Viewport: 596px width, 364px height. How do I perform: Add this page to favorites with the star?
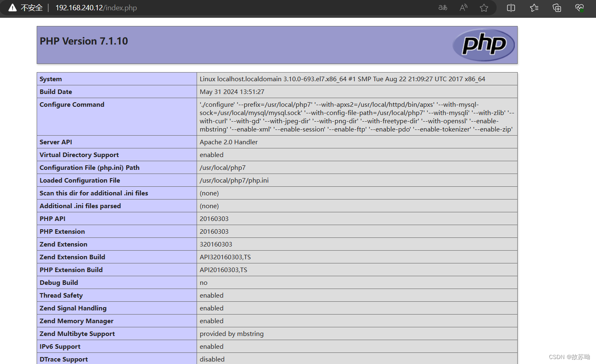484,7
